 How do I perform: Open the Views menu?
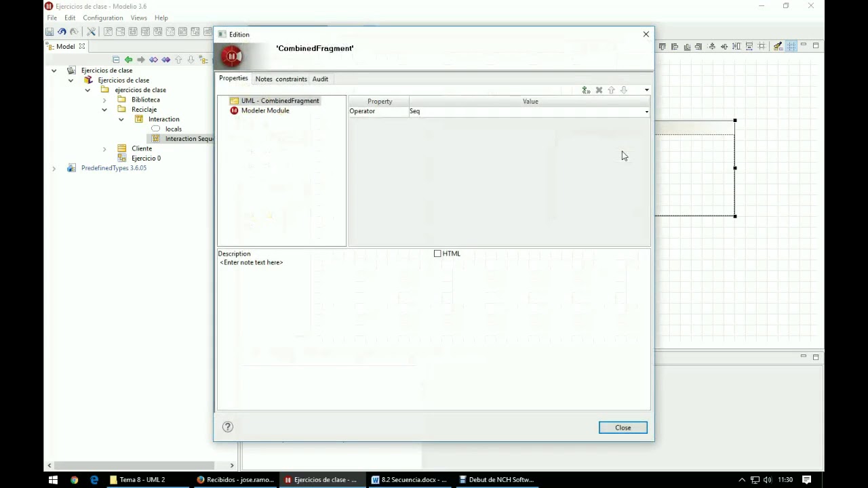coord(138,18)
